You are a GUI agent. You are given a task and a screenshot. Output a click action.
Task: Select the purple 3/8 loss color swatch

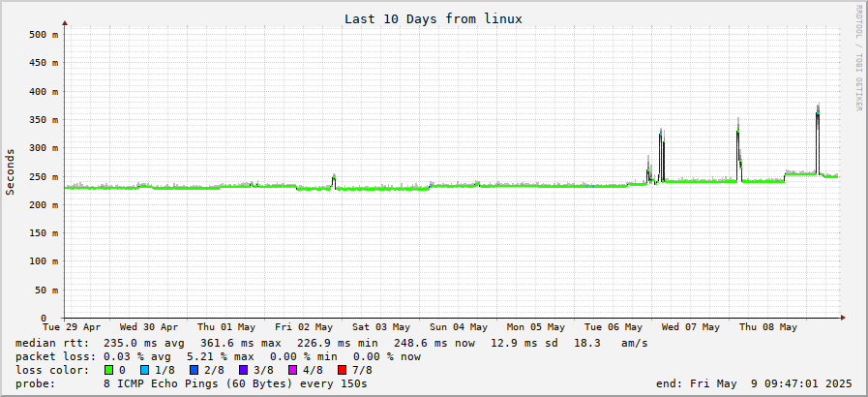pos(244,370)
